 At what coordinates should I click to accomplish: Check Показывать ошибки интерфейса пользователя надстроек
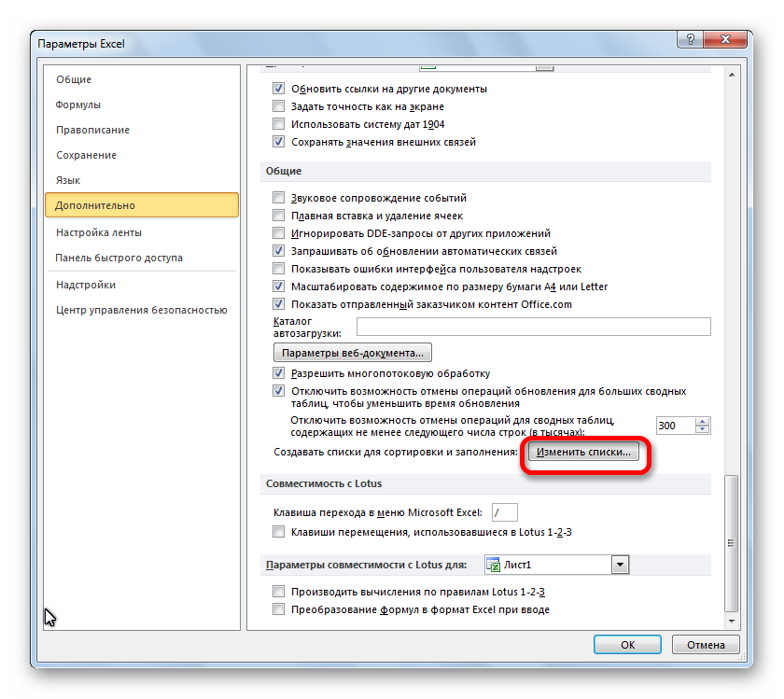278,269
